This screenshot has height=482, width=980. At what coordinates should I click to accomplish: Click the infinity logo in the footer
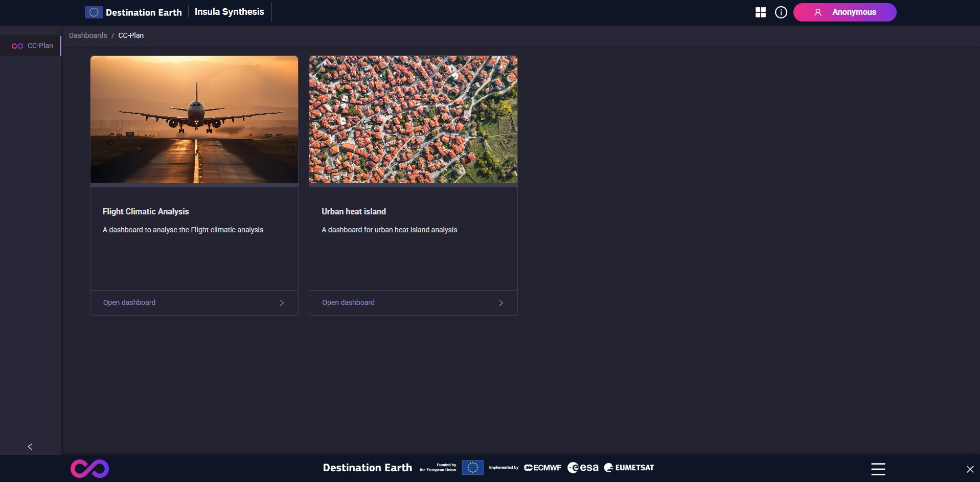89,468
